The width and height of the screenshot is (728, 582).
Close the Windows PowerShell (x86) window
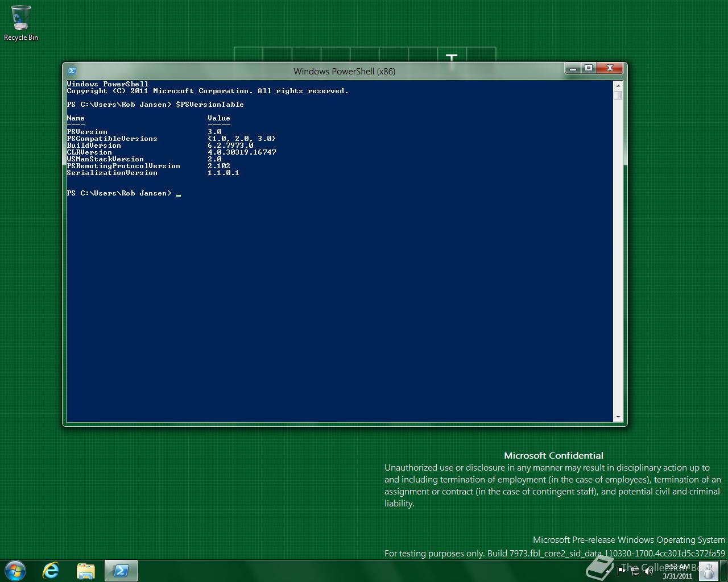point(610,68)
